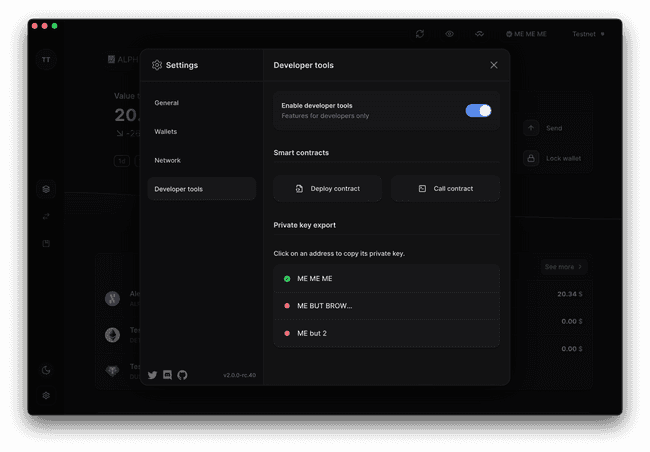Open the Twitter link icon
Viewport: 650px width, 452px height.
click(153, 375)
